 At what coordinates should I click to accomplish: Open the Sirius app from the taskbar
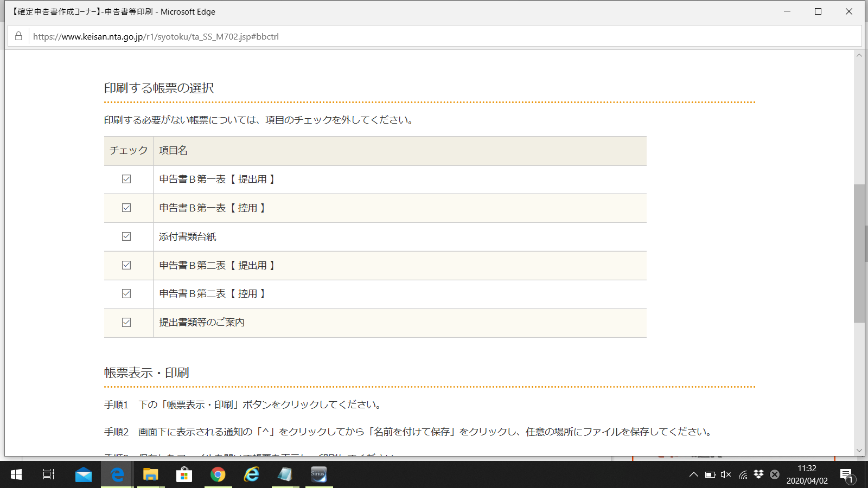point(319,474)
